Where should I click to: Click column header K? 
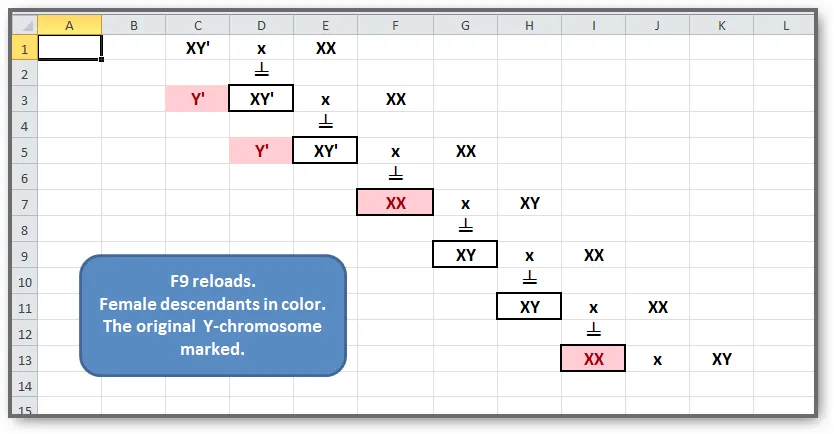point(721,24)
